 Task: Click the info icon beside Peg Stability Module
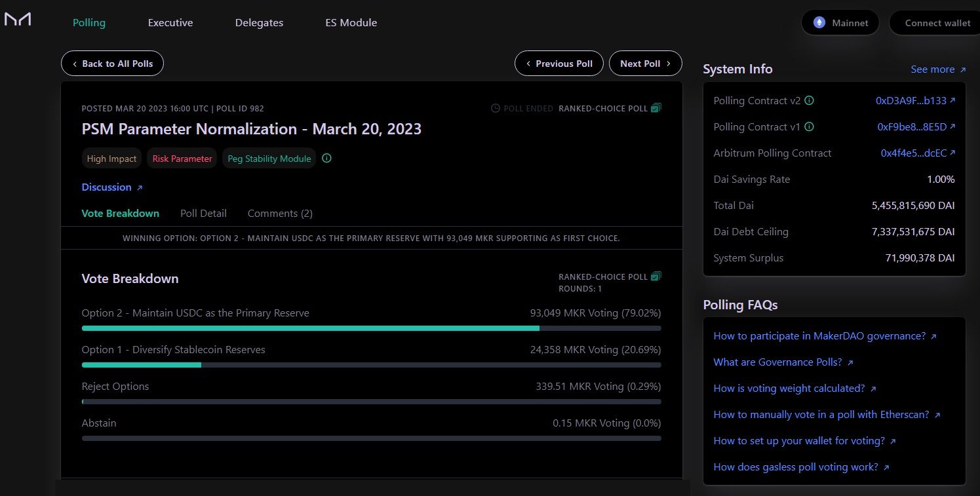click(326, 159)
